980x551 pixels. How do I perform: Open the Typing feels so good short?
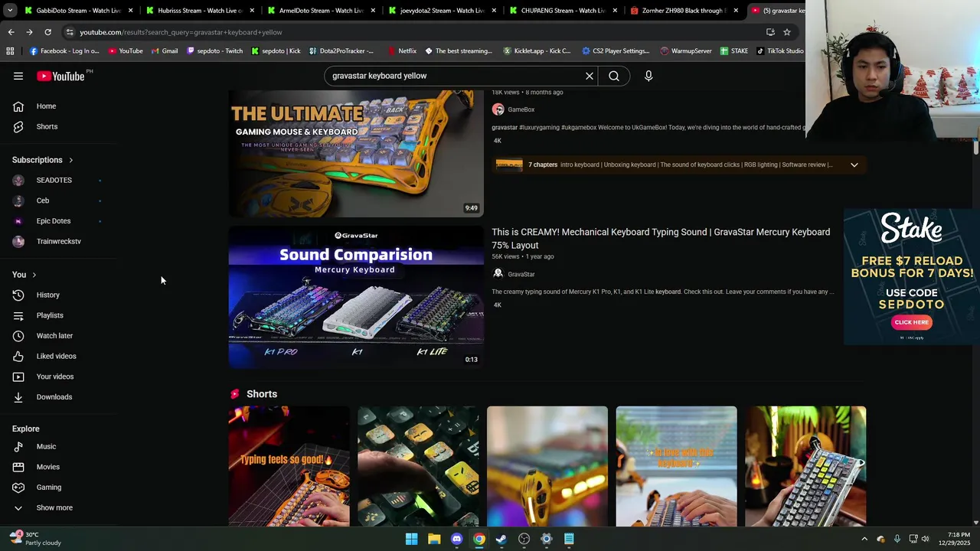point(289,466)
